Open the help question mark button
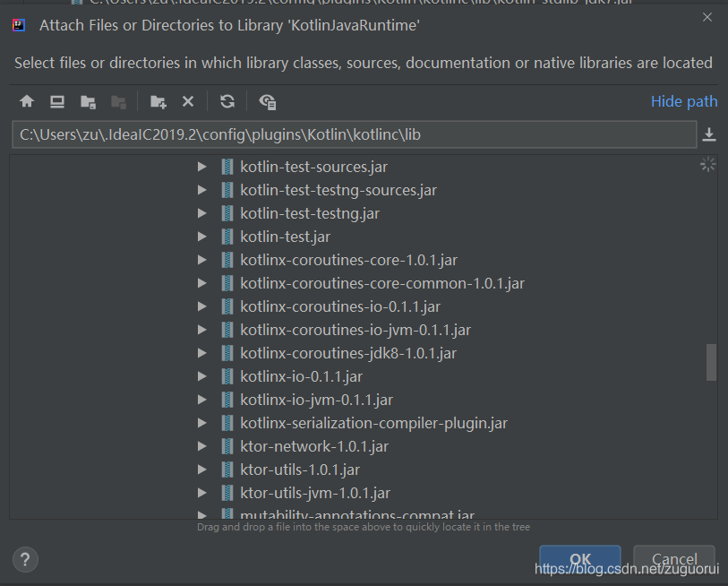728x586 pixels. 25,559
